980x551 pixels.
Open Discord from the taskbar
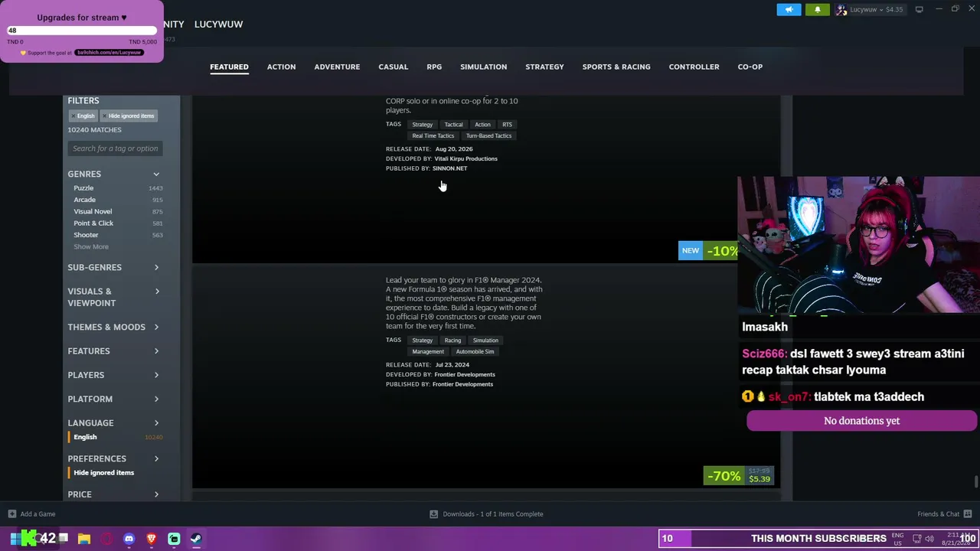pyautogui.click(x=129, y=539)
